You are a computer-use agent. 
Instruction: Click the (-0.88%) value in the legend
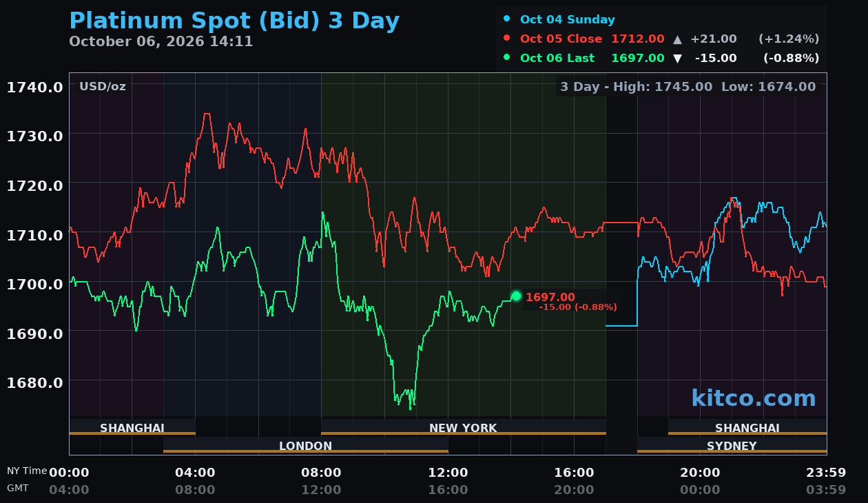point(792,59)
